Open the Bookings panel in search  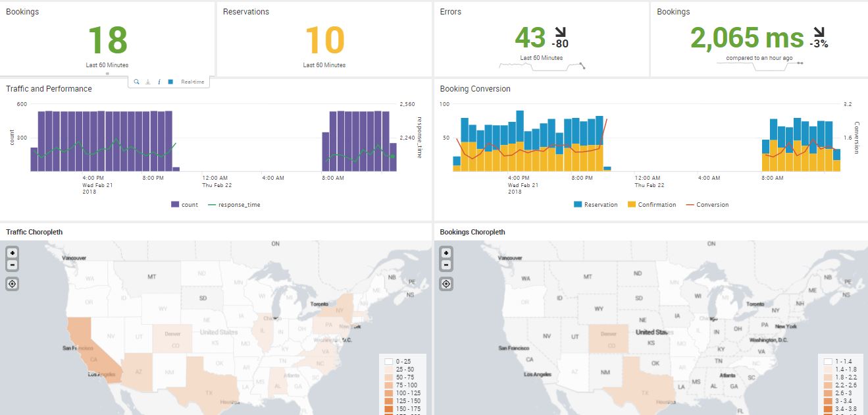(x=136, y=82)
